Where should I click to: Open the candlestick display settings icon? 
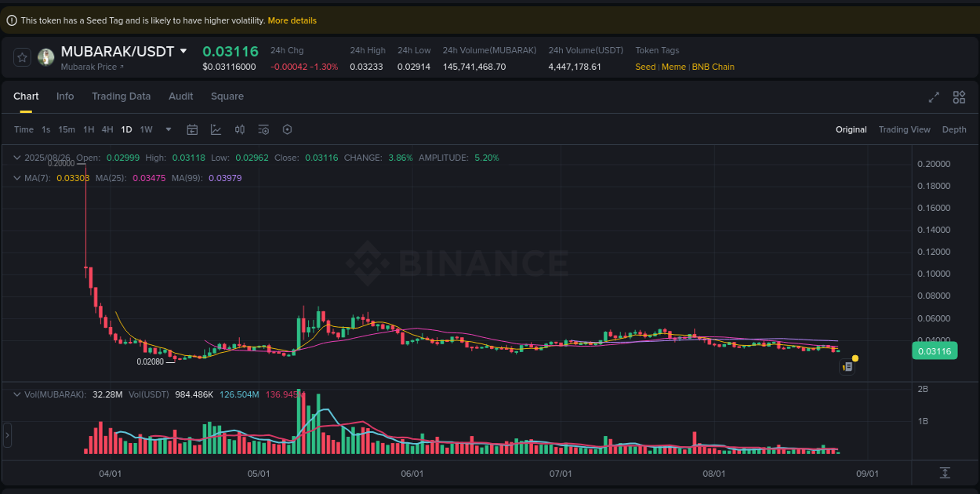240,129
